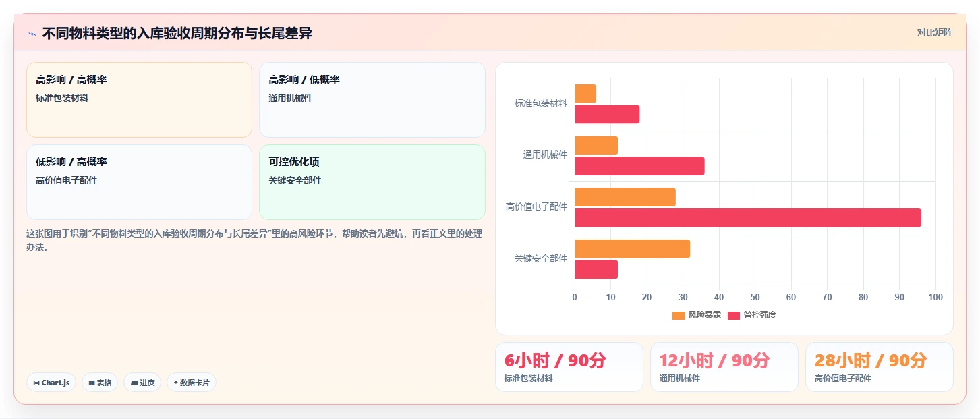Click the 数据卡片 tag
980x419 pixels.
click(192, 383)
